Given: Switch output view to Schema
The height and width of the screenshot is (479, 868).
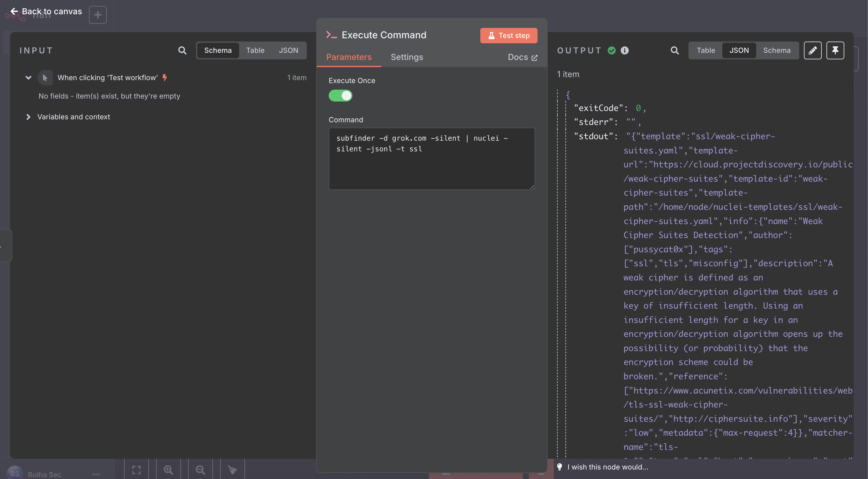Looking at the screenshot, I should click(777, 50).
